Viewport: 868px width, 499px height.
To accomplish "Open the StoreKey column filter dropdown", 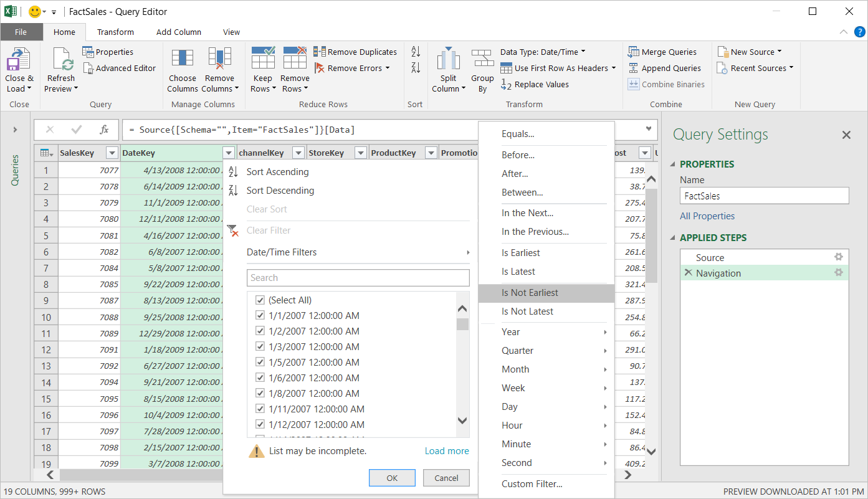I will click(360, 153).
